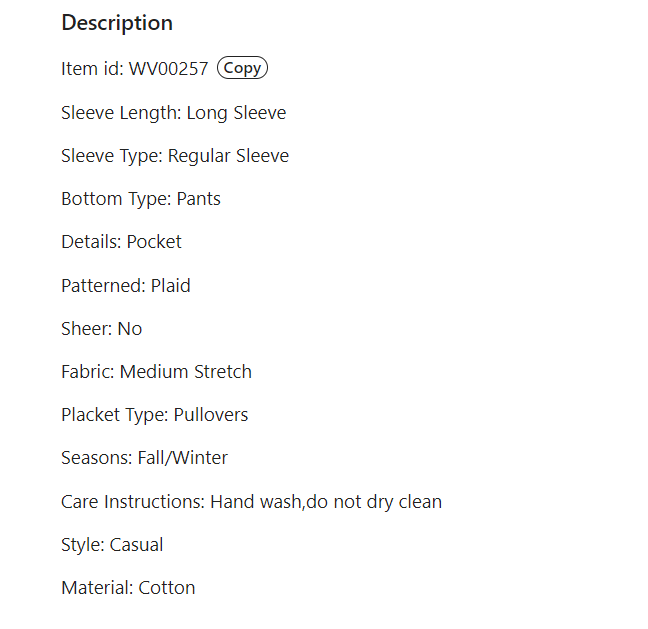Click the 'Long Sleeve' value text
648x629 pixels.
click(236, 113)
